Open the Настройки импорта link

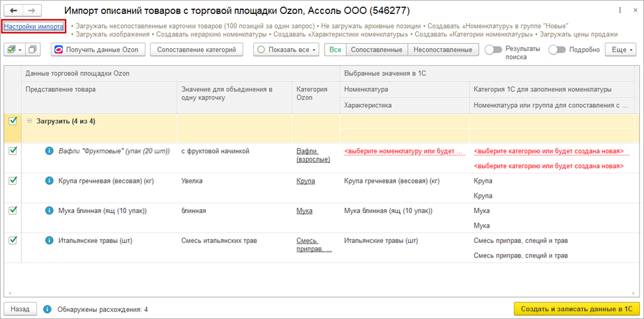[34, 26]
